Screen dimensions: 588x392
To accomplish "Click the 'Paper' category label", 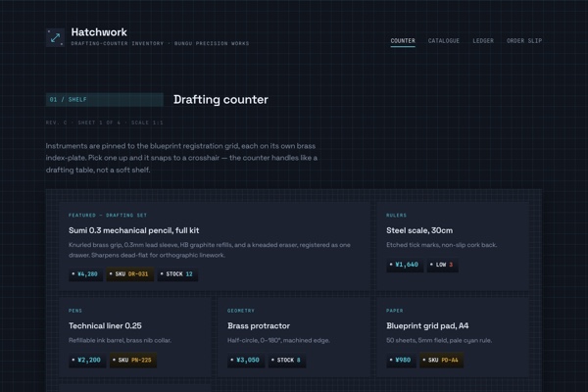I will pyautogui.click(x=395, y=311).
